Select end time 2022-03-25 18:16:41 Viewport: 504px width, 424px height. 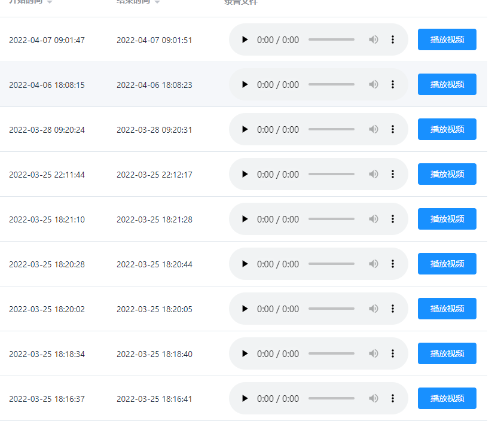[154, 399]
